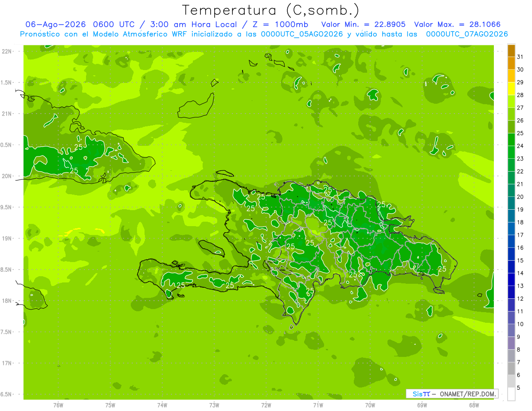Select the '0000UTC_05AGO2026' initialization time text
Screen dimensions: 532x411
pos(301,34)
